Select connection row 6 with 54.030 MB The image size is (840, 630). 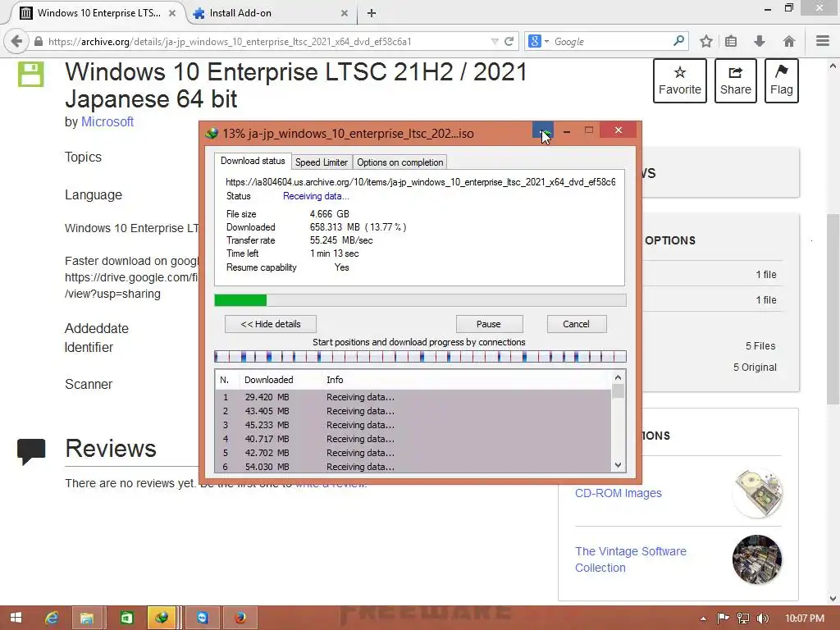coord(413,467)
